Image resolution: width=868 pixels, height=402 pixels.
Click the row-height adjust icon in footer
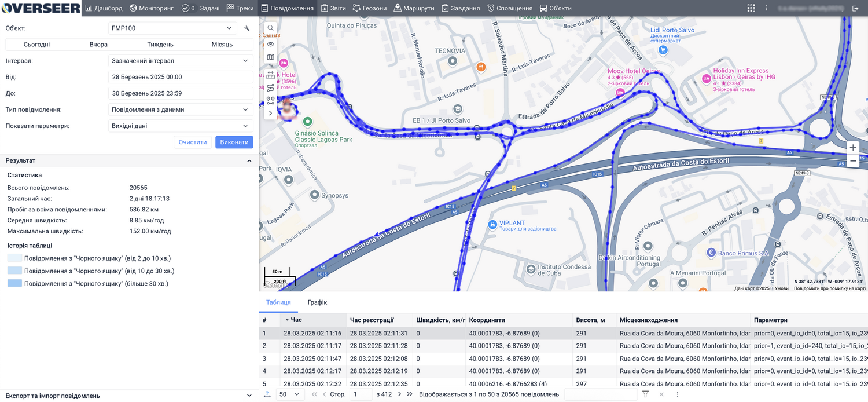point(267,394)
